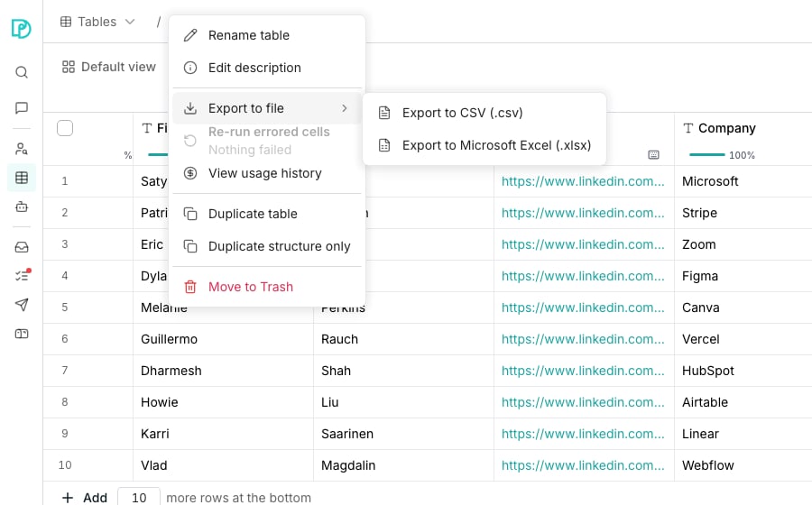
Task: Choose Duplicate structure only
Action: coord(267,246)
